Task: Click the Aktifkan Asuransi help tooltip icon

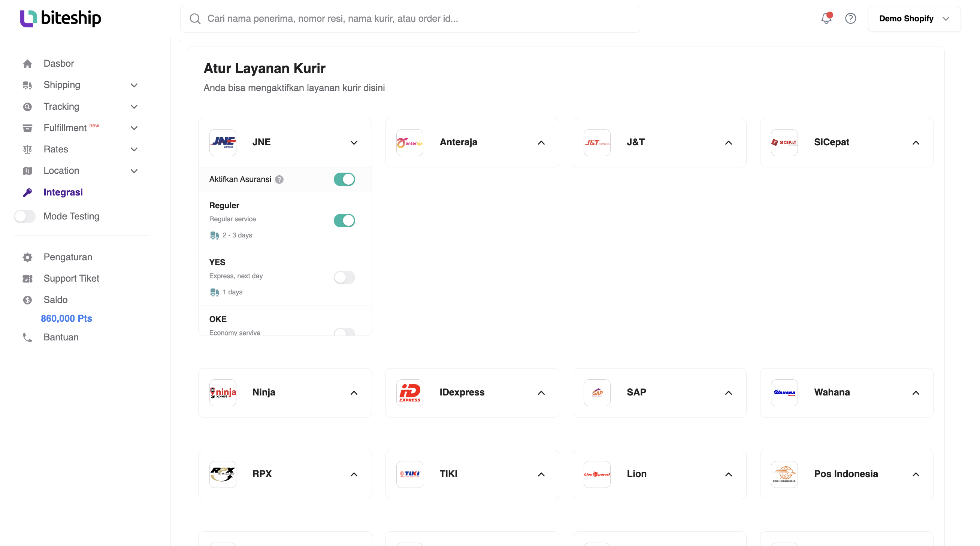Action: pyautogui.click(x=279, y=179)
